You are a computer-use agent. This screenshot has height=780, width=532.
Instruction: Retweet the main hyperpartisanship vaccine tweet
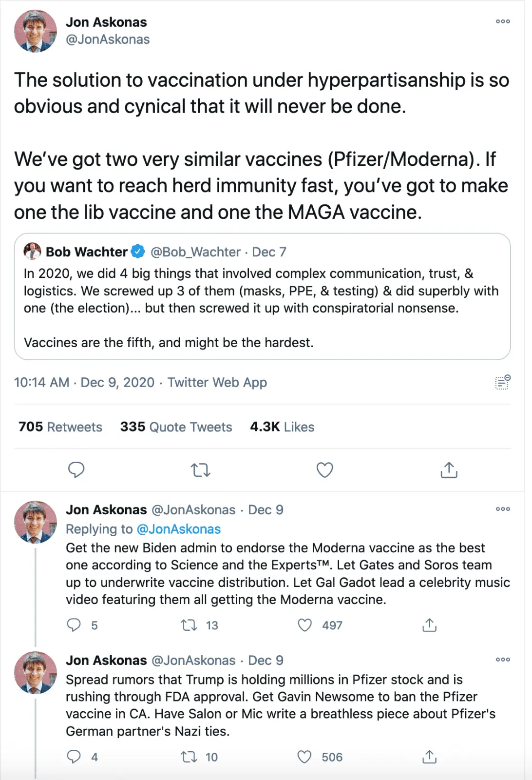pyautogui.click(x=200, y=470)
